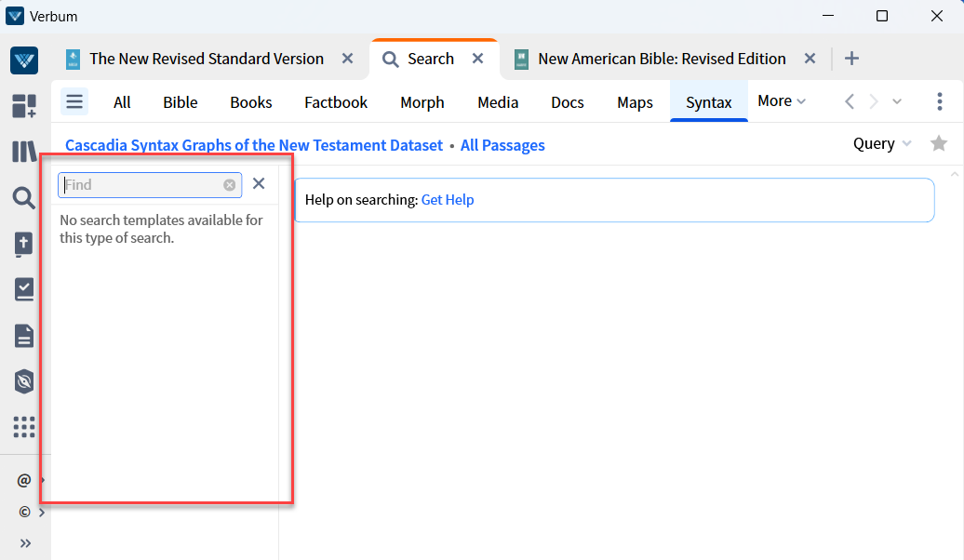
Task: Select the Factbook search type
Action: pos(336,102)
